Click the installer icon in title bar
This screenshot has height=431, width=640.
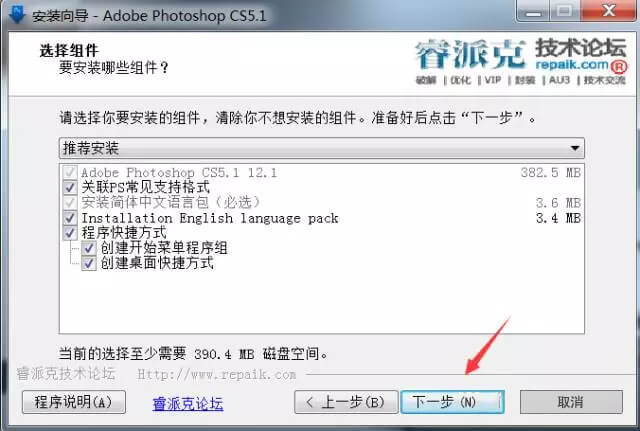16,14
